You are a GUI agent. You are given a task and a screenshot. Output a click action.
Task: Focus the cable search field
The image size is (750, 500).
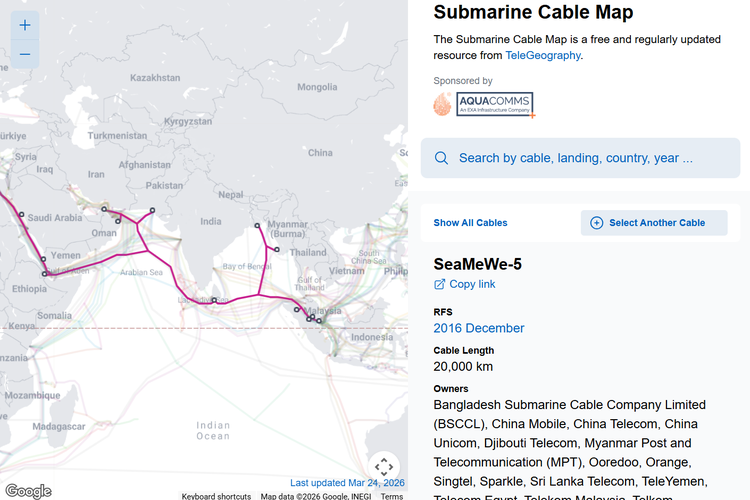point(580,158)
